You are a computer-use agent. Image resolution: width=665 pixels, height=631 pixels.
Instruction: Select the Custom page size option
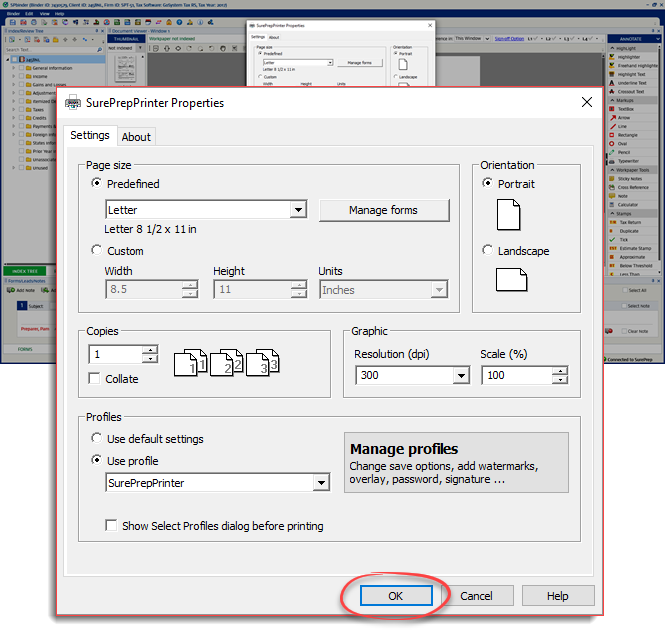97,251
